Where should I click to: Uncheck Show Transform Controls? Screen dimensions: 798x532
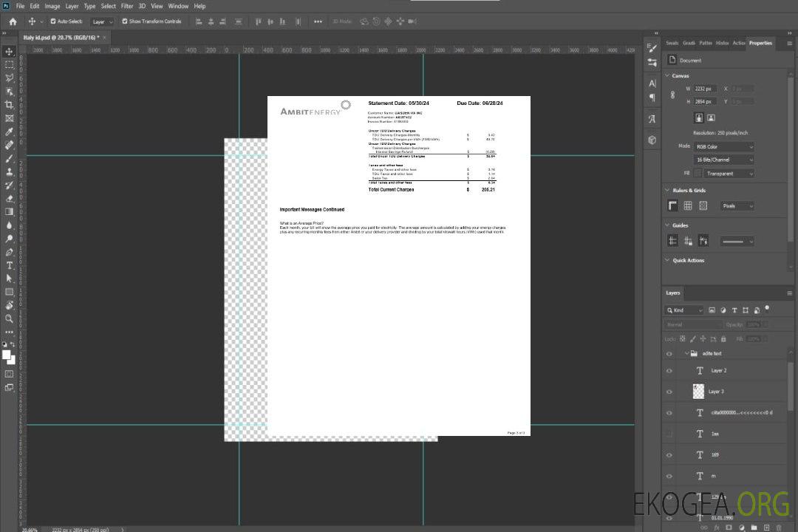(125, 21)
